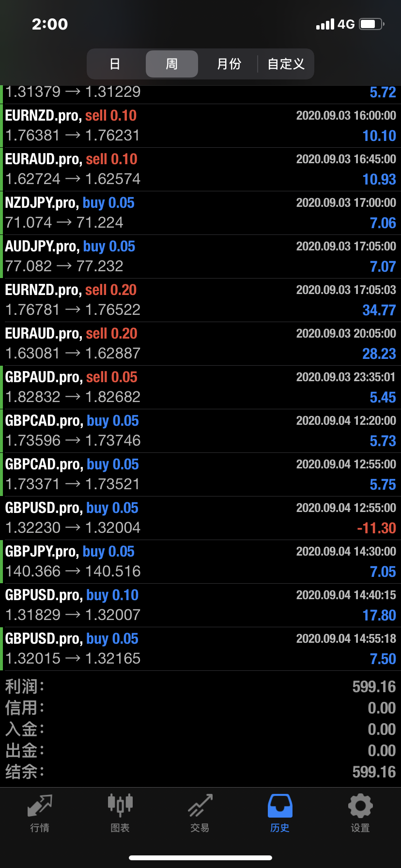Screen dimensions: 401x868
Task: Tap the 利润 profit summary row
Action: pos(200,687)
